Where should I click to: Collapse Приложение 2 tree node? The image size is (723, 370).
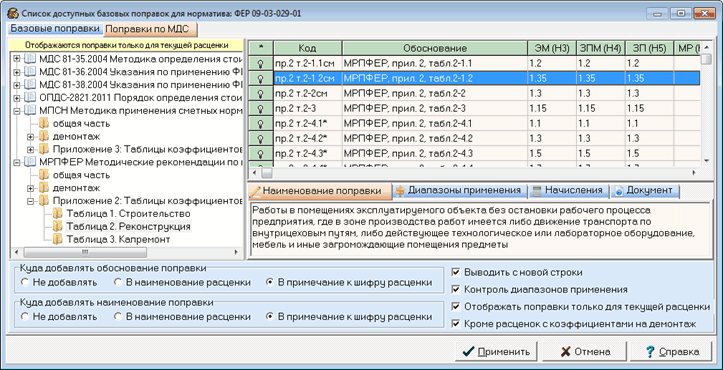(30, 201)
